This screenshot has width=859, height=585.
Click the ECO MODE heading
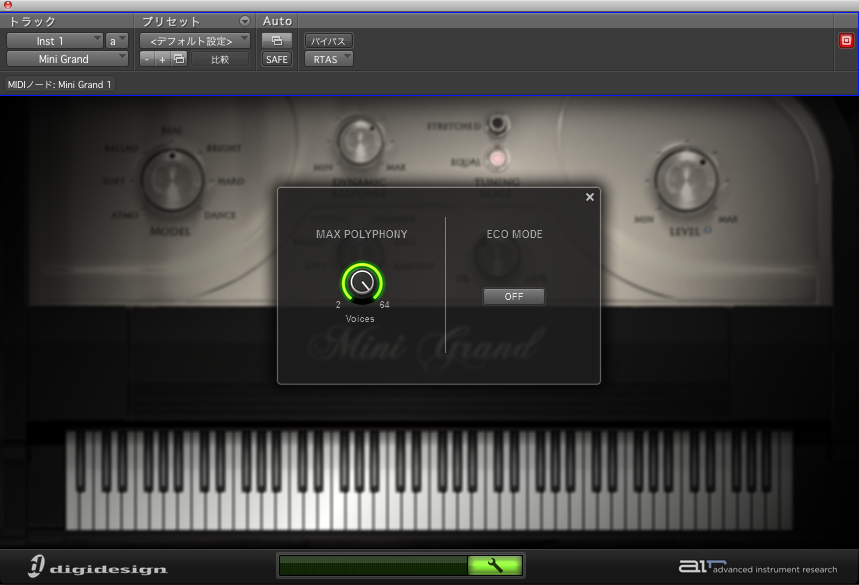click(514, 234)
